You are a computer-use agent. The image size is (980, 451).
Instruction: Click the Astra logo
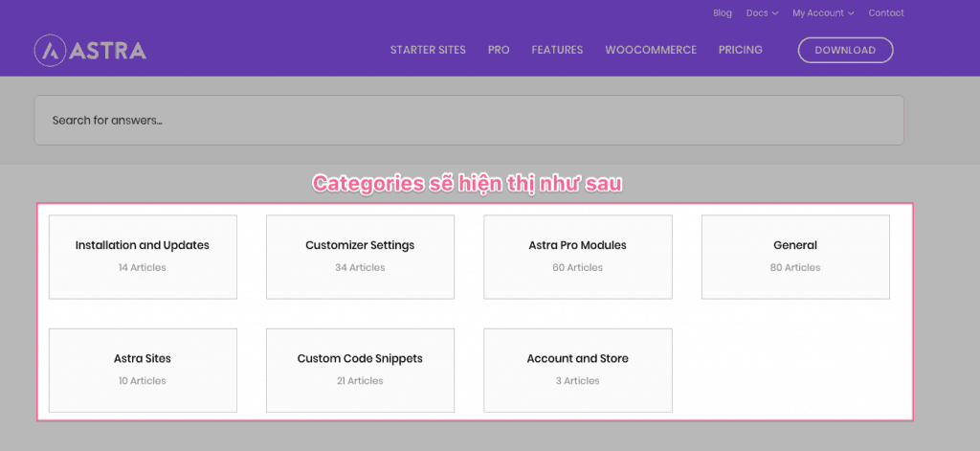90,51
